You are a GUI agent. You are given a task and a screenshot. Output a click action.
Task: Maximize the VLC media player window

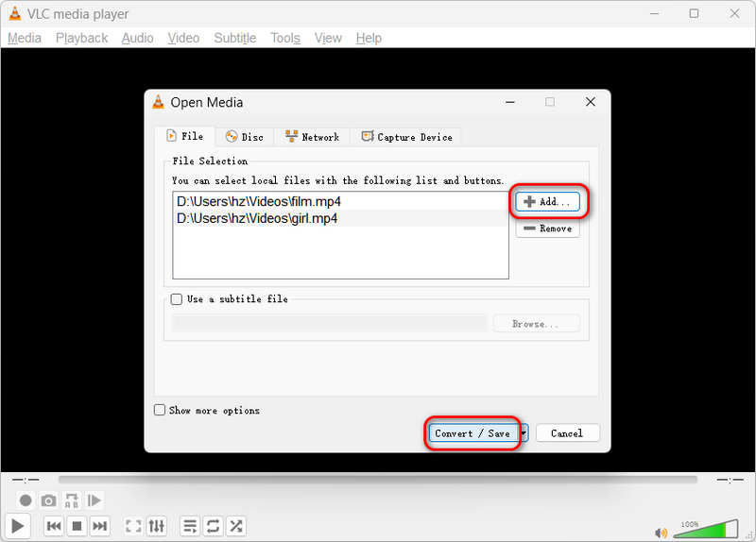click(694, 13)
